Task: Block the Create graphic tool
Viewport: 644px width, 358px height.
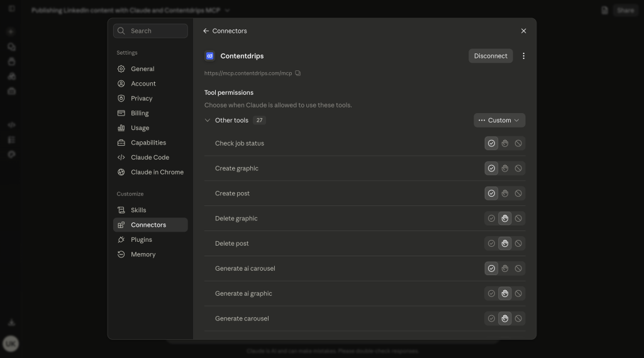Action: [518, 168]
